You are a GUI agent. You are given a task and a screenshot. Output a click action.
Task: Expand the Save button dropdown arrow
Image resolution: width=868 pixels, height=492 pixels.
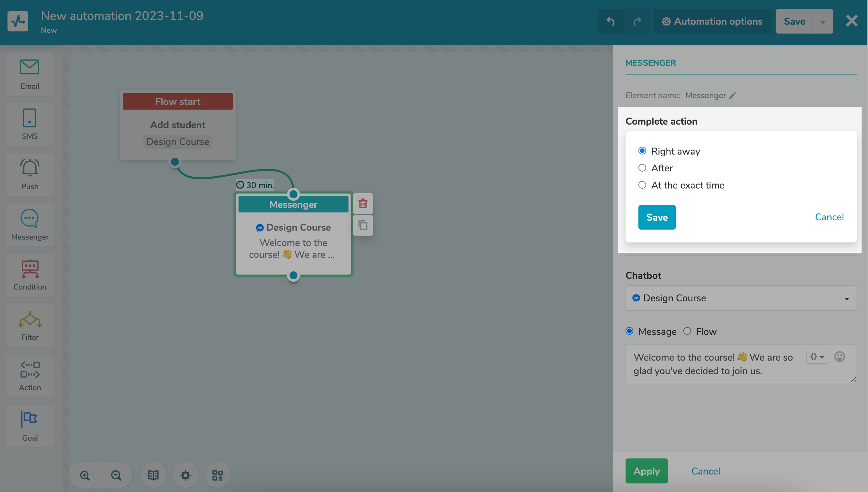823,22
